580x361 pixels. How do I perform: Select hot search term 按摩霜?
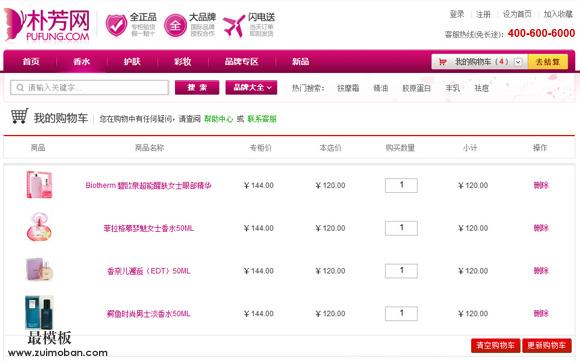click(x=348, y=88)
